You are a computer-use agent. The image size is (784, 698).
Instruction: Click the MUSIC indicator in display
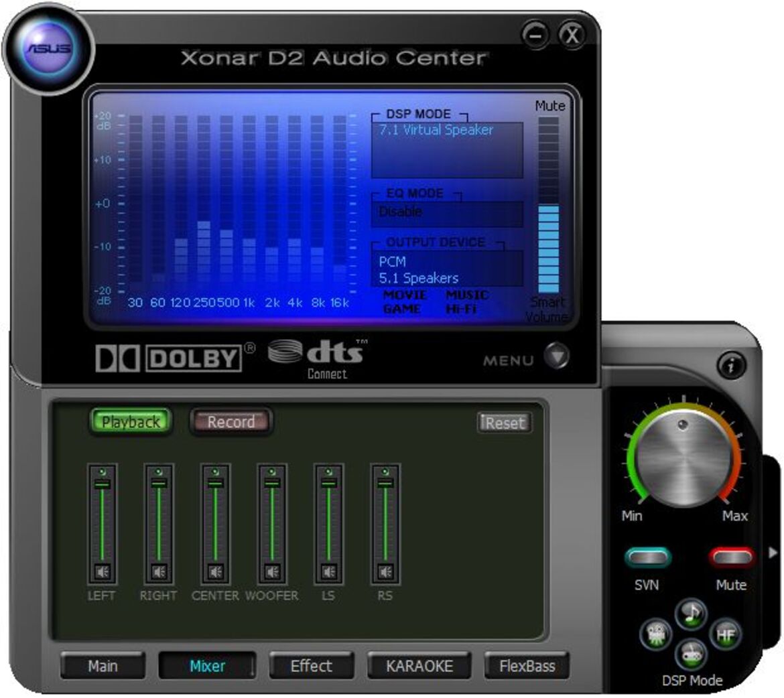[467, 295]
